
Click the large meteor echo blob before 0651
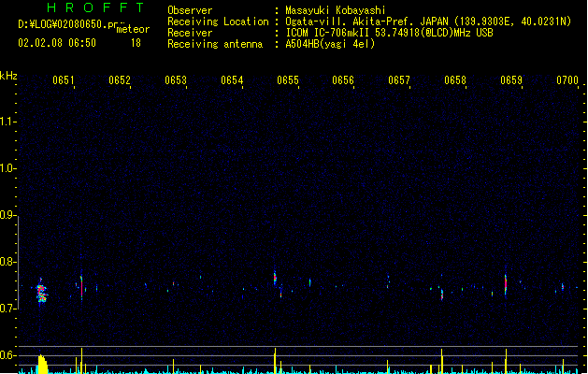click(42, 292)
